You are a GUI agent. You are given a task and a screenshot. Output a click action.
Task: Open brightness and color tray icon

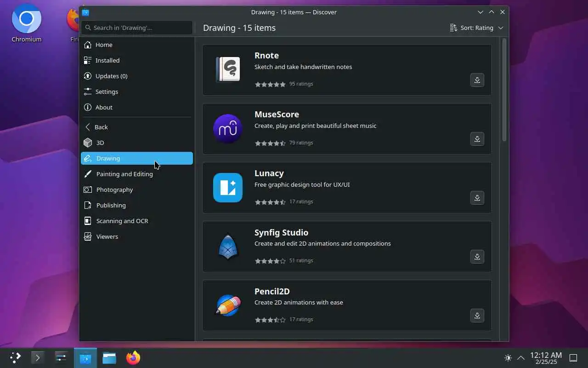tap(508, 358)
